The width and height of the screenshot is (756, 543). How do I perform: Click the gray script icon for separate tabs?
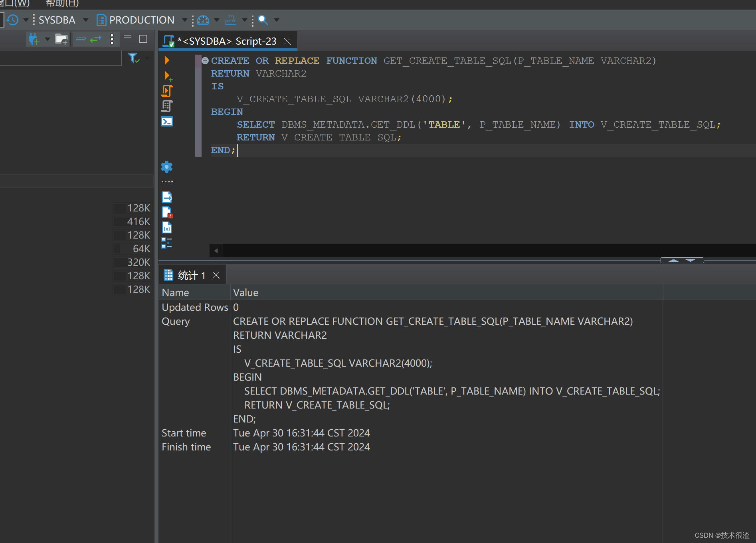point(167,106)
